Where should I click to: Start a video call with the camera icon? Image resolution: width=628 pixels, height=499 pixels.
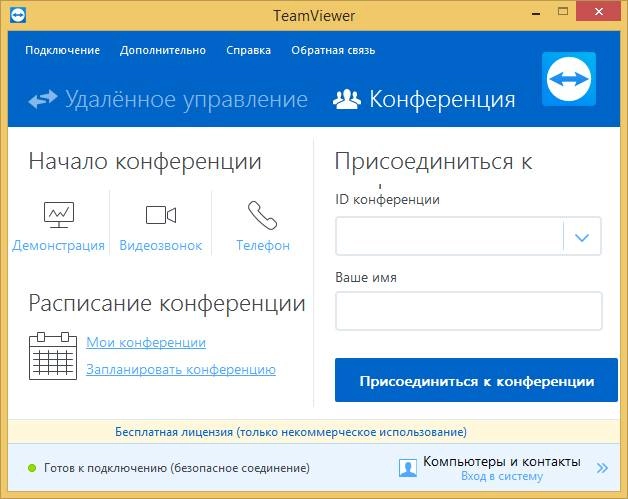[161, 215]
